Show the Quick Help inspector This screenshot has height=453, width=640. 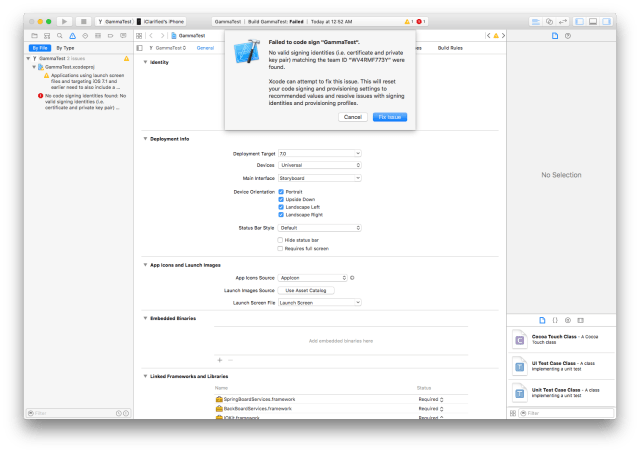tap(568, 36)
